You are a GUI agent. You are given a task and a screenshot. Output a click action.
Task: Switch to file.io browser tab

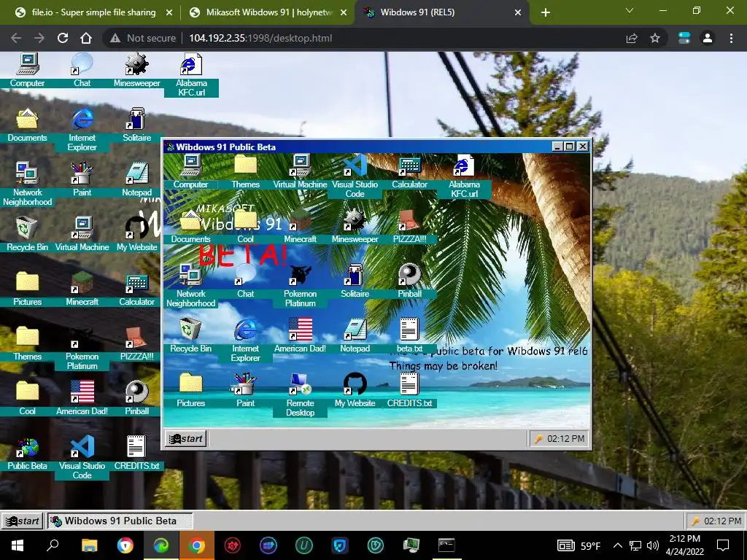coord(94,12)
